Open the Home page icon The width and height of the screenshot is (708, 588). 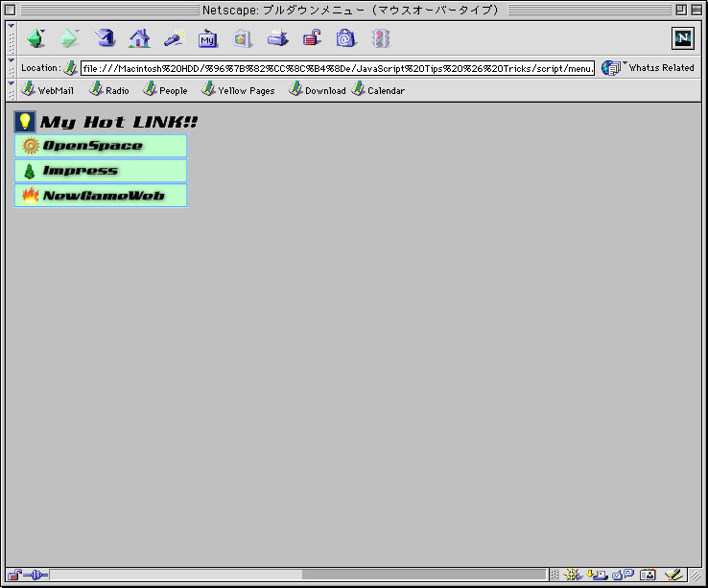pyautogui.click(x=139, y=38)
